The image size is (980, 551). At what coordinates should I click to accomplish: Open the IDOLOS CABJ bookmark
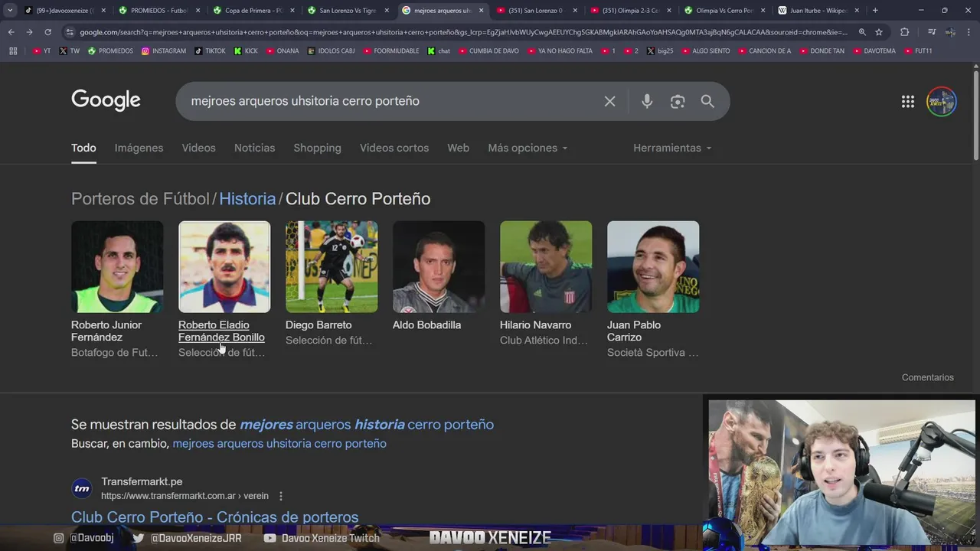click(x=332, y=51)
